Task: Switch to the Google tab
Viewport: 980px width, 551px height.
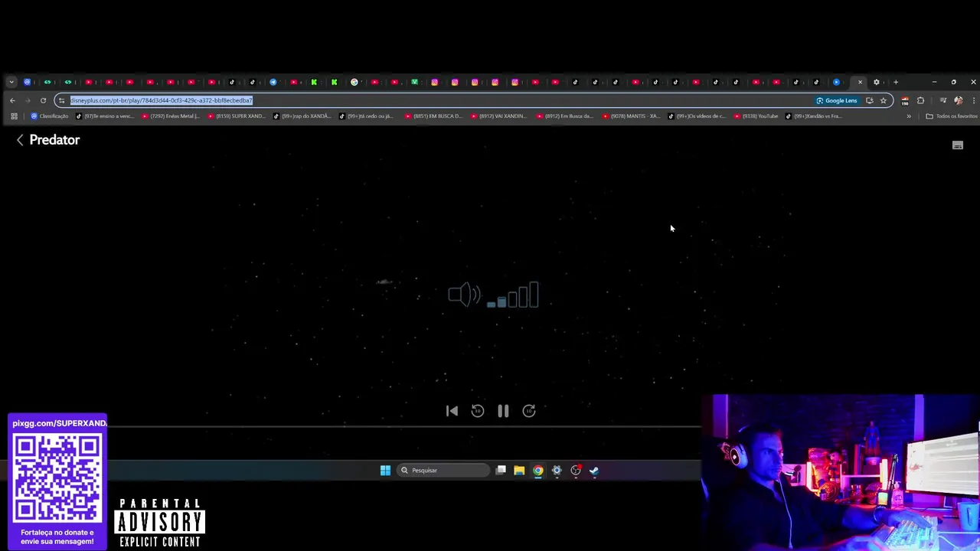Action: [354, 82]
